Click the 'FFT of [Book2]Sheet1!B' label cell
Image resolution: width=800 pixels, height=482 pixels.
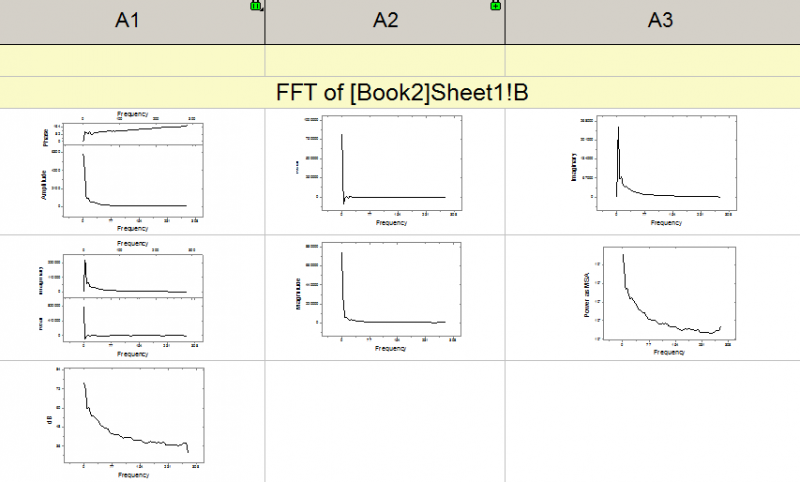pyautogui.click(x=400, y=92)
